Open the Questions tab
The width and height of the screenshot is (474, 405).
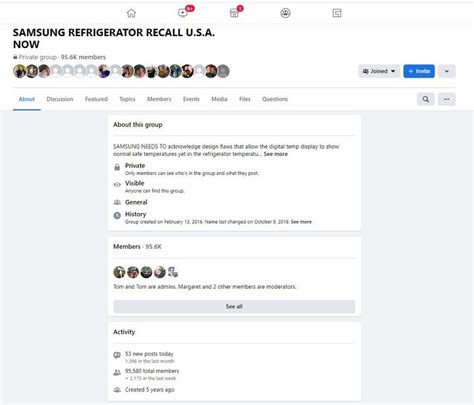275,99
